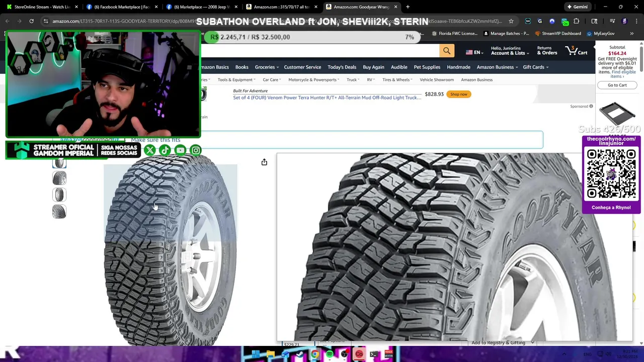Open Buy Again navigation link

point(373,67)
